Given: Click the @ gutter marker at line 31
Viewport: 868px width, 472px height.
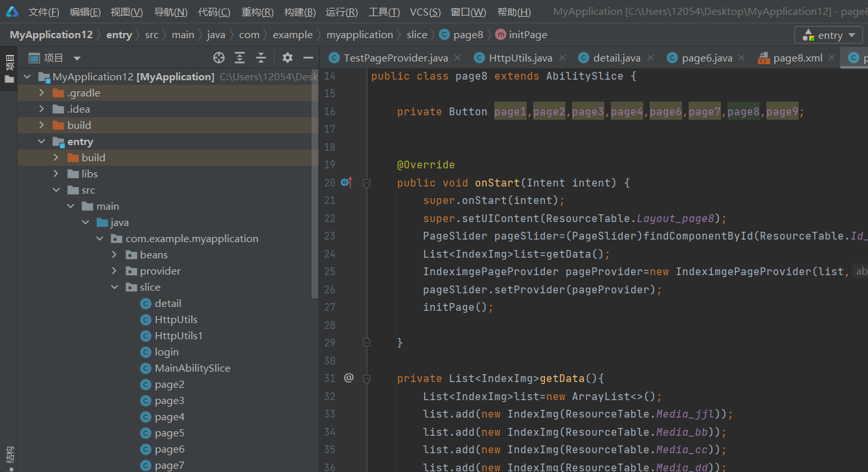Looking at the screenshot, I should coord(348,377).
